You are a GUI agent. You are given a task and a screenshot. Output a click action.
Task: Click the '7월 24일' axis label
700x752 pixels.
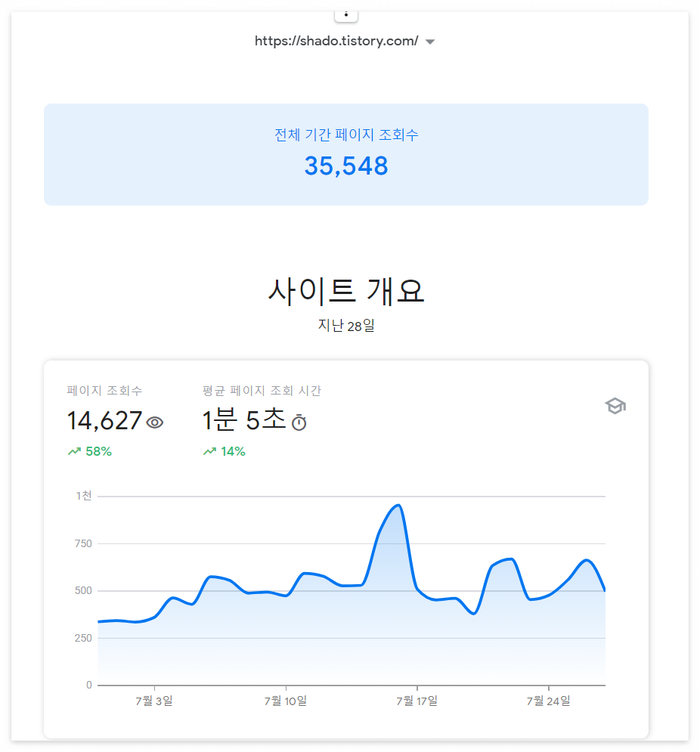(x=548, y=701)
